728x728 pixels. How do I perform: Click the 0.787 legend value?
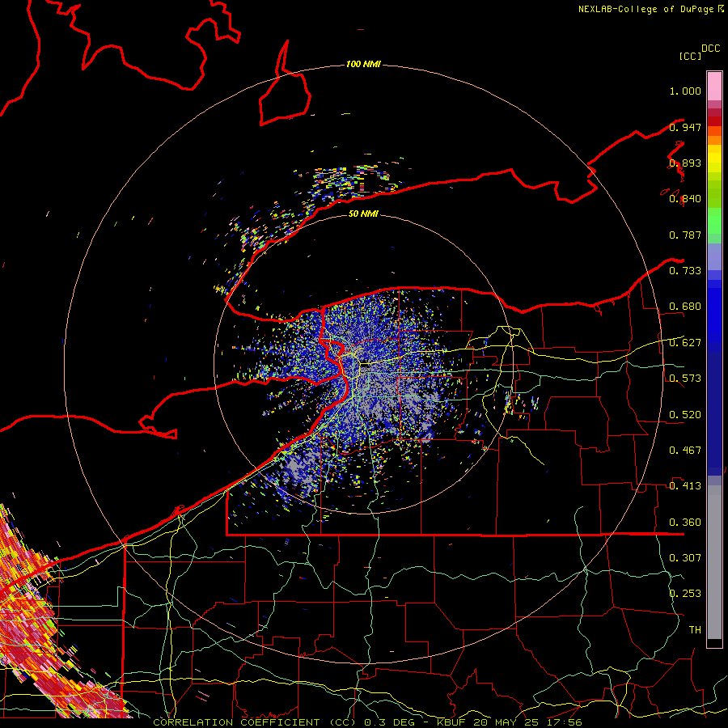pos(685,235)
